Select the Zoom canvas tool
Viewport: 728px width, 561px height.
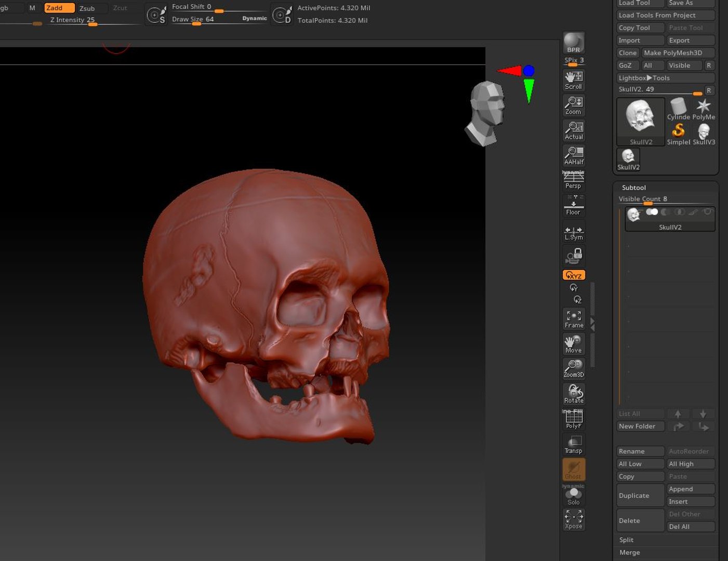[x=574, y=105]
